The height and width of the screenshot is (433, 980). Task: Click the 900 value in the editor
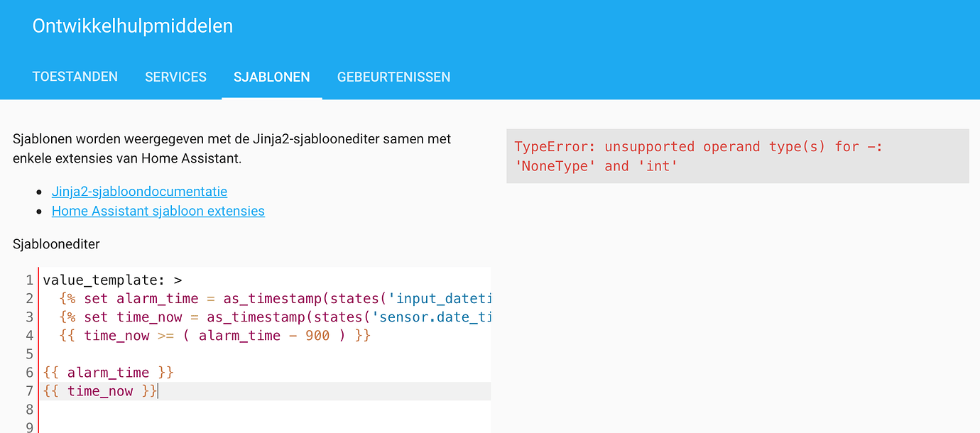(317, 335)
